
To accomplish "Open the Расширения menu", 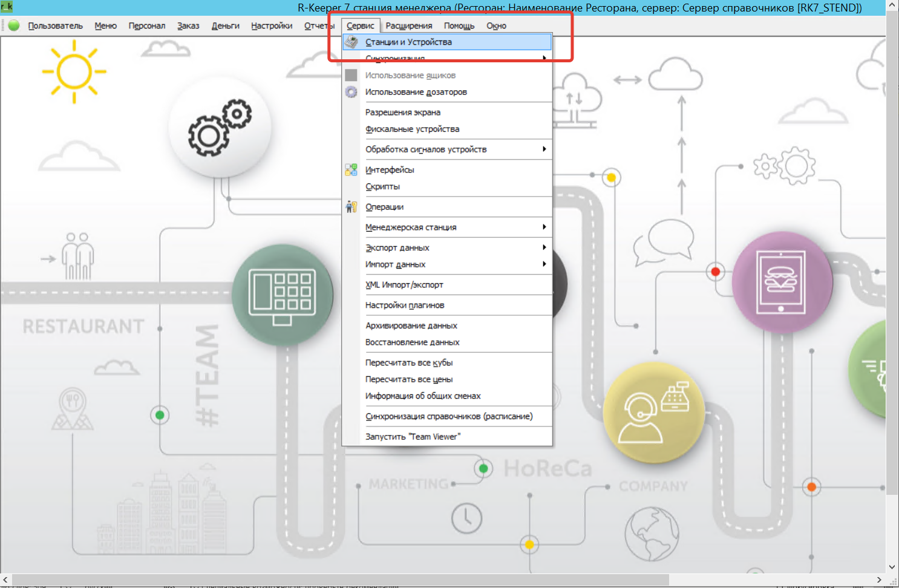I will [409, 26].
